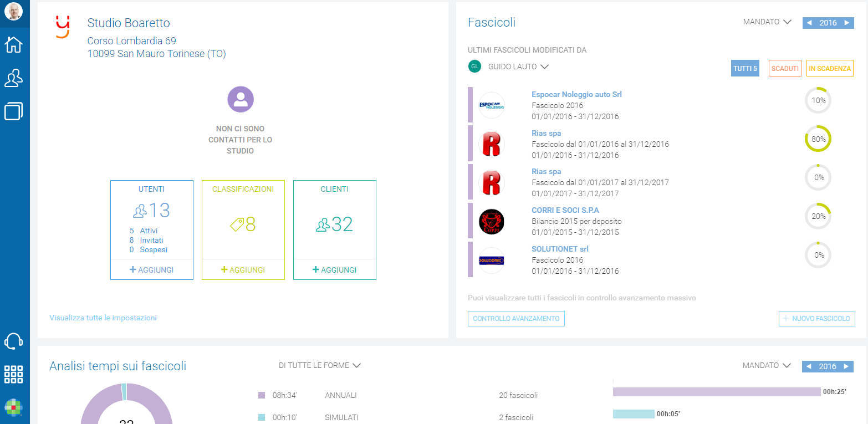Click the ANNUALI row in time analysis

pyautogui.click(x=398, y=395)
